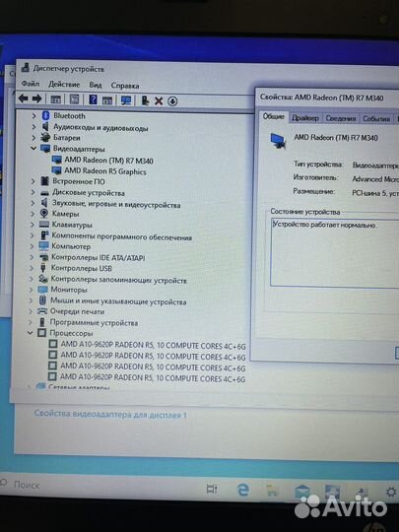Select Компоненты программного обеспечения item
The image size is (399, 532).
pyautogui.click(x=121, y=236)
